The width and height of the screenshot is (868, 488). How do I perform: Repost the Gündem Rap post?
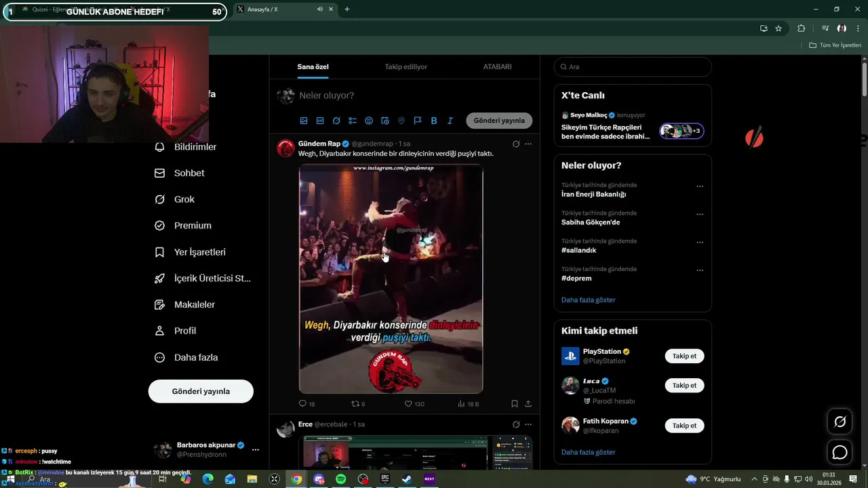(x=358, y=404)
